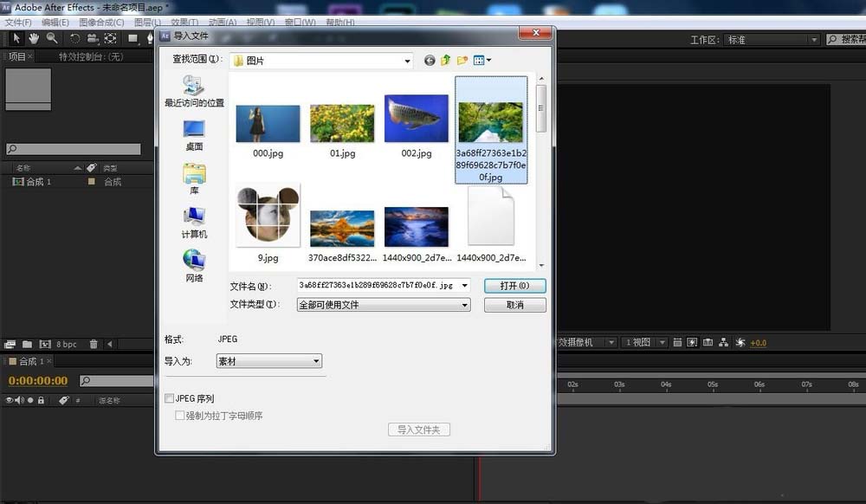Open the 编辑(E) menu
Screen dimensions: 866x504
55,23
